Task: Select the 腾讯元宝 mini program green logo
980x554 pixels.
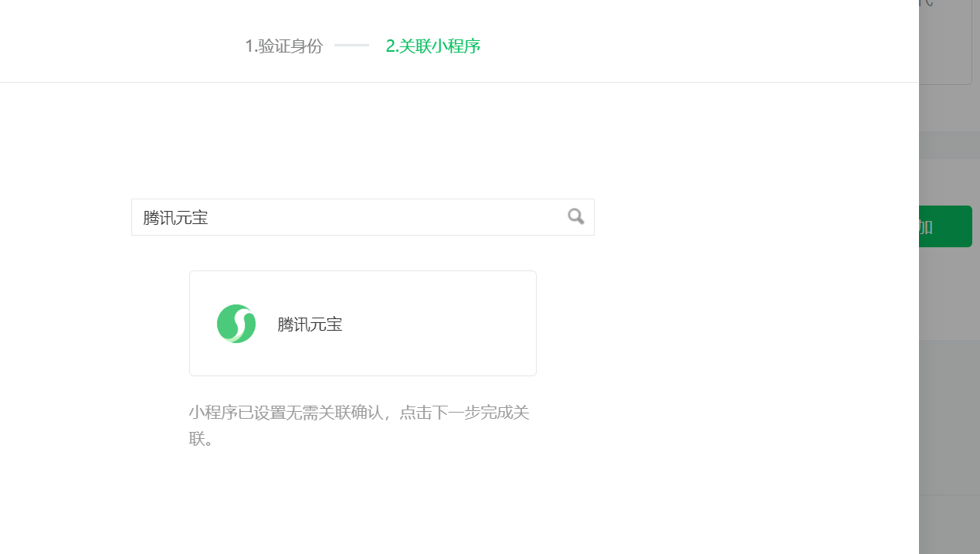Action: click(x=236, y=324)
